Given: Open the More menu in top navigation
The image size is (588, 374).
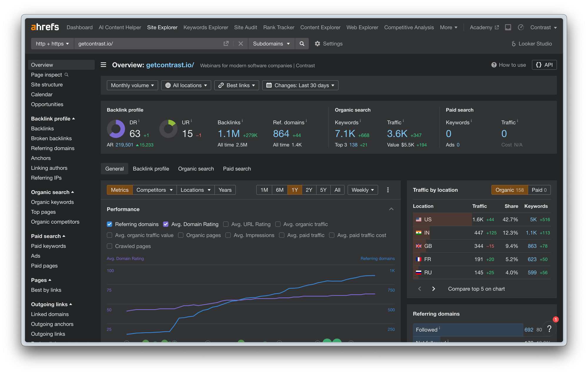Looking at the screenshot, I should pyautogui.click(x=449, y=27).
